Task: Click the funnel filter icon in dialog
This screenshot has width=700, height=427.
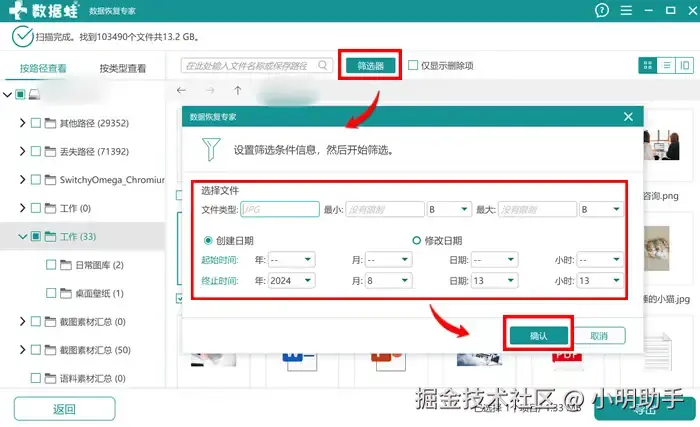Action: point(211,149)
